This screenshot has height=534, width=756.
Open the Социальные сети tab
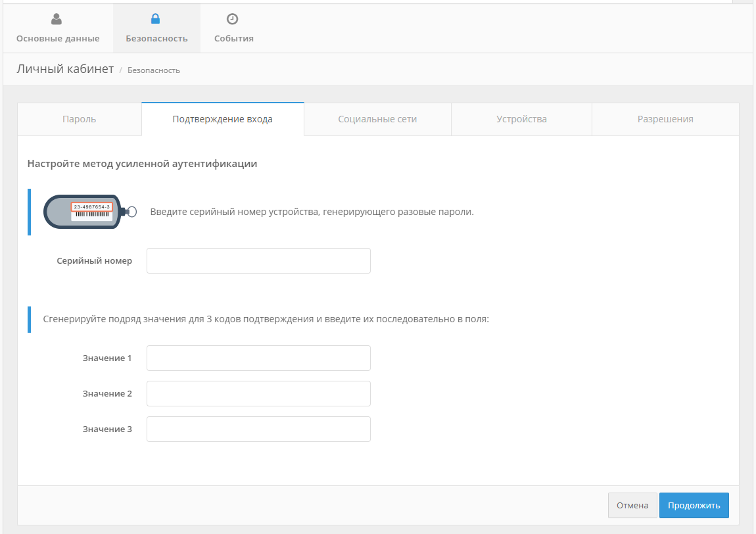pyautogui.click(x=377, y=119)
